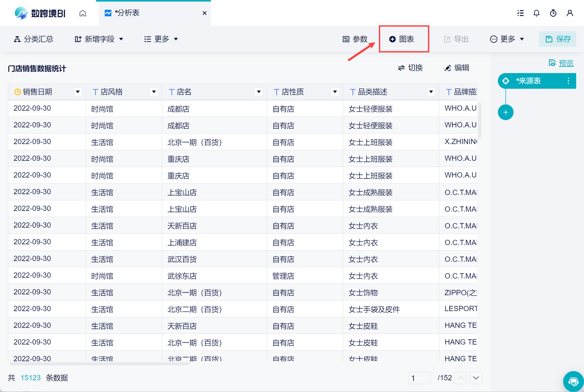Save the analysis with 保存 button
The height and width of the screenshot is (392, 584).
(x=558, y=39)
